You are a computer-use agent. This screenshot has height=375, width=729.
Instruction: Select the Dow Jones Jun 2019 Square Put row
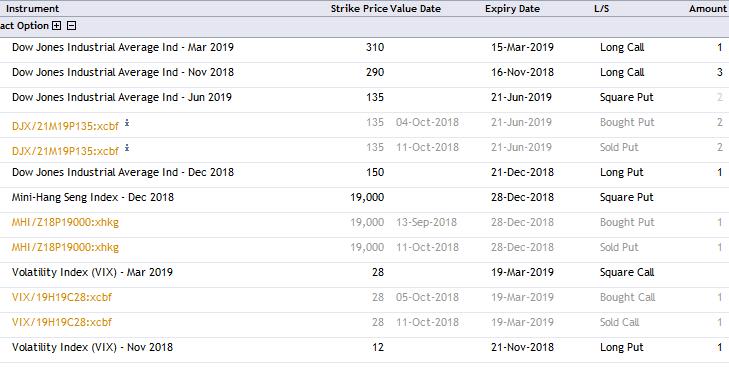coord(364,98)
